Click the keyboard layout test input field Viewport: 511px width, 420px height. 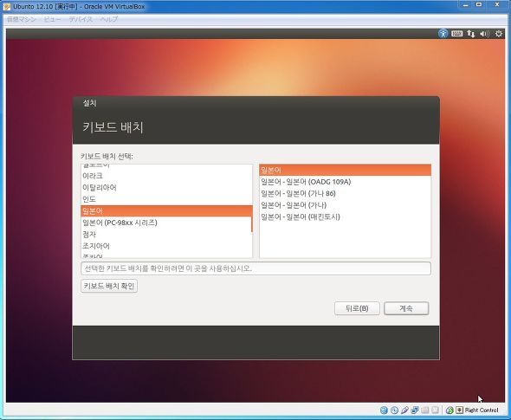(x=255, y=268)
